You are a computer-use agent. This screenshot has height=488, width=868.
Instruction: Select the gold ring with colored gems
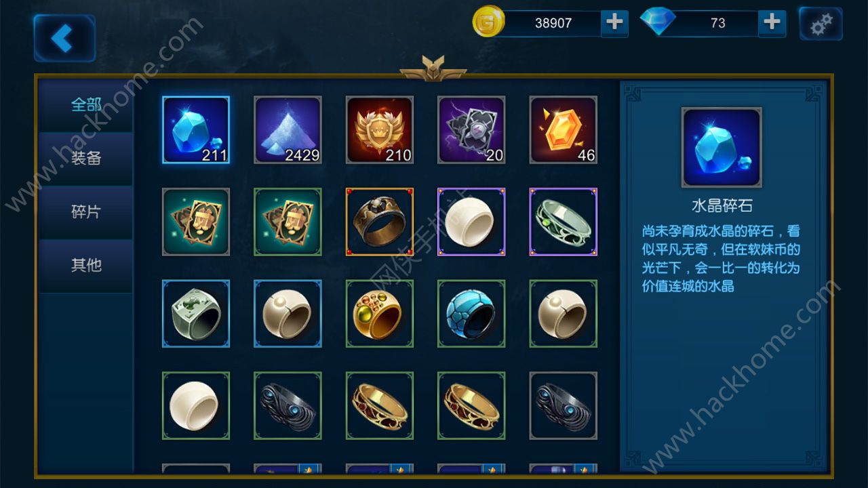pyautogui.click(x=380, y=314)
